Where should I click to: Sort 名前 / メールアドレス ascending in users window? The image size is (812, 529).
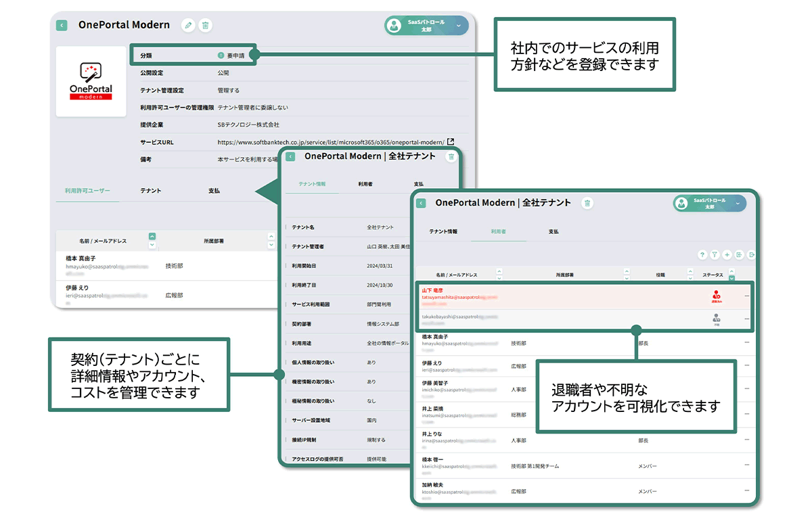point(499,272)
